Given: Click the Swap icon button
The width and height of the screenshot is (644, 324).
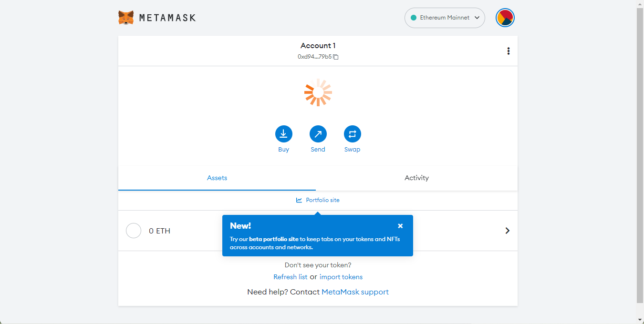Looking at the screenshot, I should coord(352,134).
